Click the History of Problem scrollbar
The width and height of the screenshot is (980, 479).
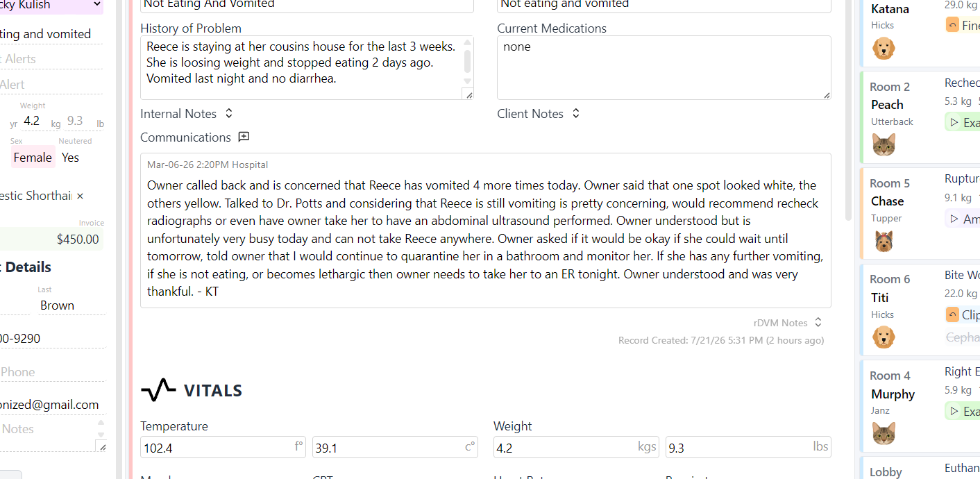468,62
